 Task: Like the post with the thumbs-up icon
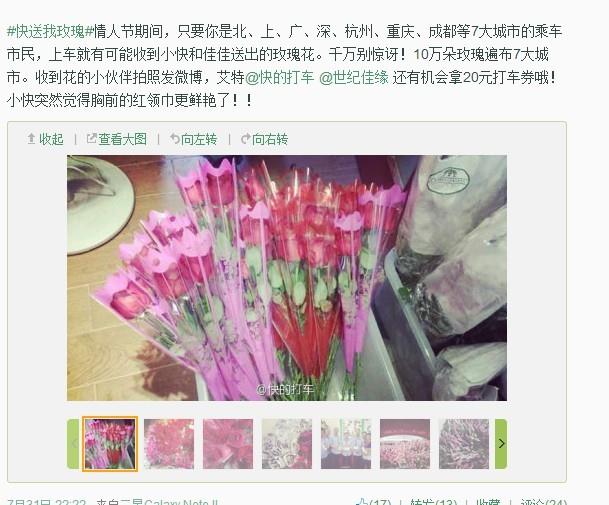click(362, 502)
